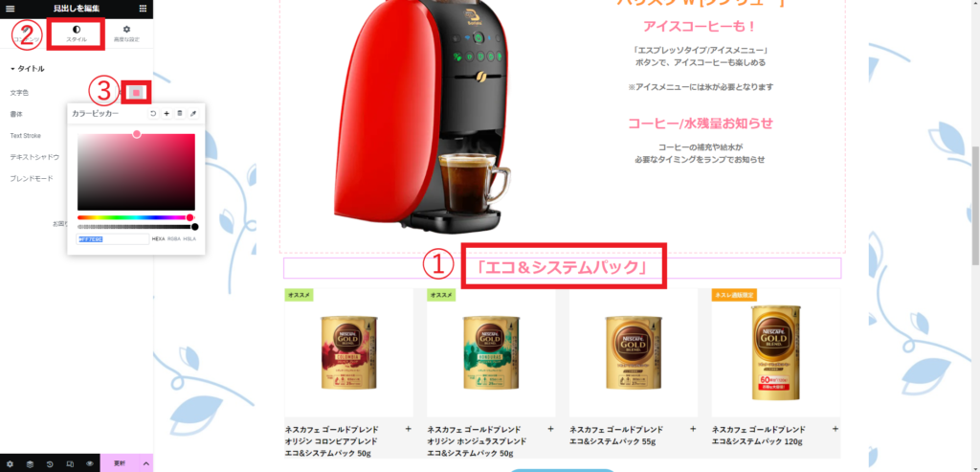Screen dimensions: 980x472
Task: Open the Navigator layers icon
Action: click(30, 464)
